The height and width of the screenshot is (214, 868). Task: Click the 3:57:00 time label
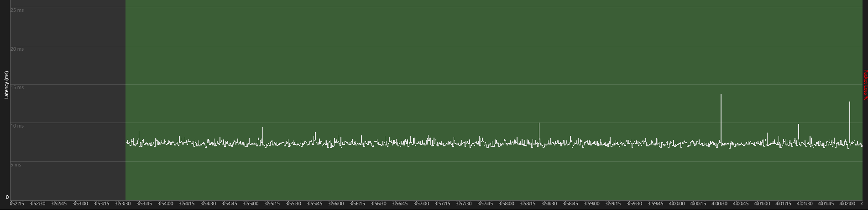(421, 203)
